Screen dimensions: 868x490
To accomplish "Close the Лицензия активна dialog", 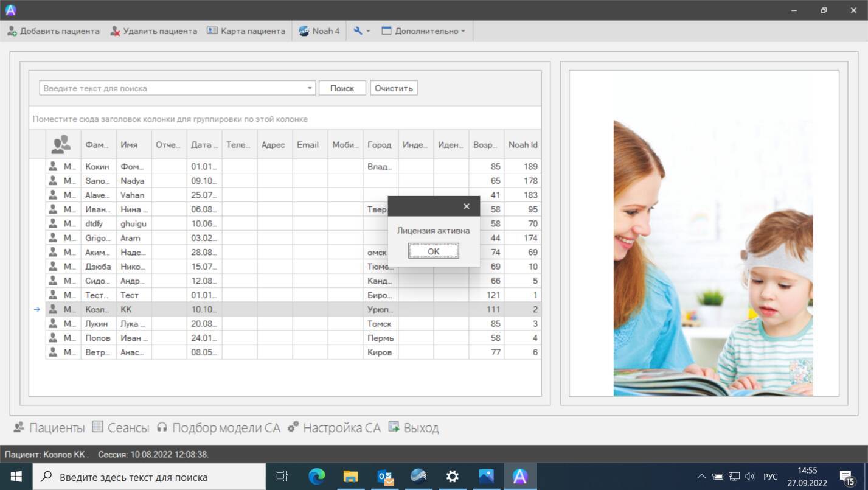I will [x=467, y=206].
